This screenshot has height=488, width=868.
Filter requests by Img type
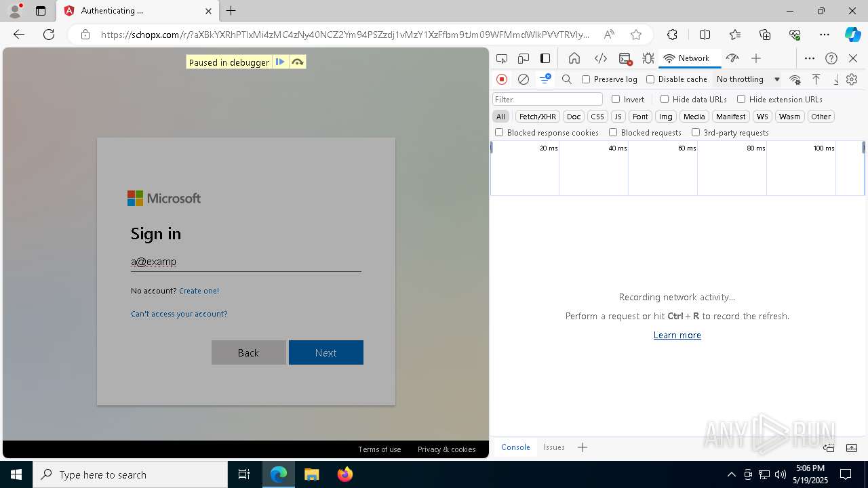tap(666, 117)
